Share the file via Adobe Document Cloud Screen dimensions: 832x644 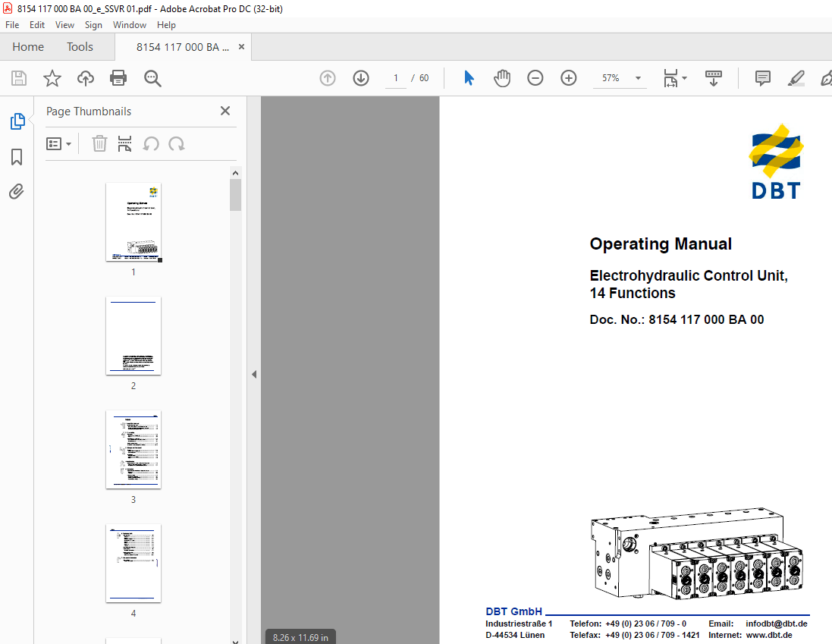click(85, 77)
